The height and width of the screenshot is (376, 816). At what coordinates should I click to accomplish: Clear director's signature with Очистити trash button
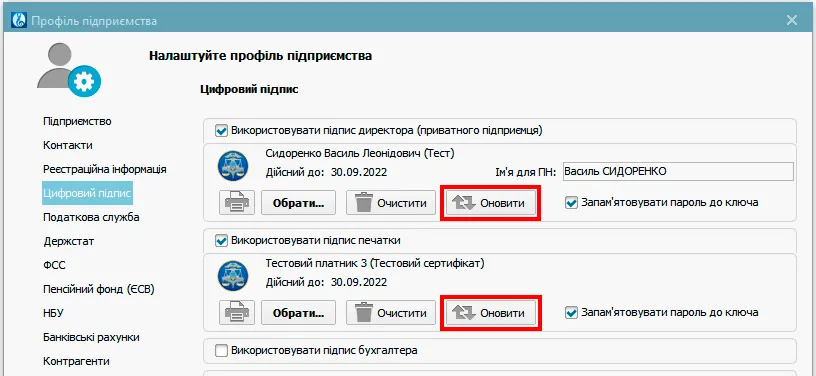pyautogui.click(x=391, y=202)
